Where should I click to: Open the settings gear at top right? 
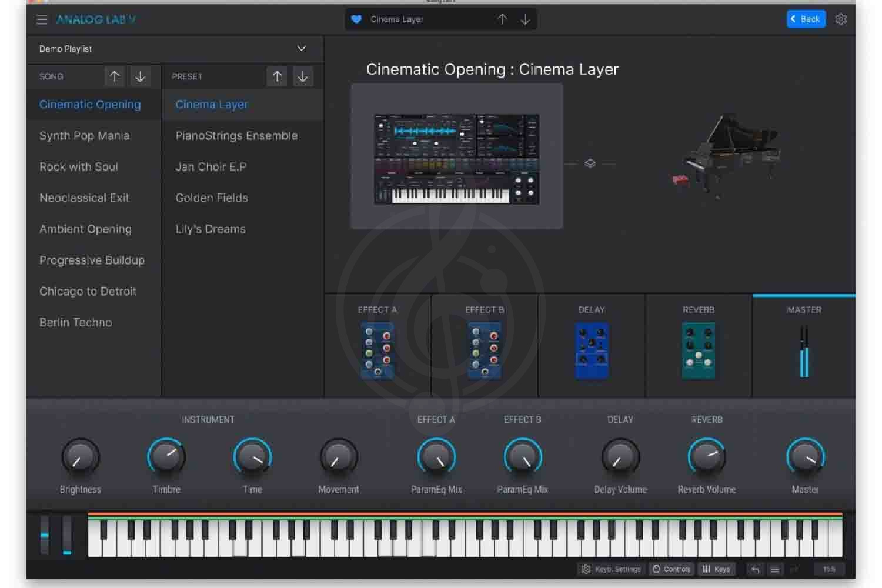(841, 19)
